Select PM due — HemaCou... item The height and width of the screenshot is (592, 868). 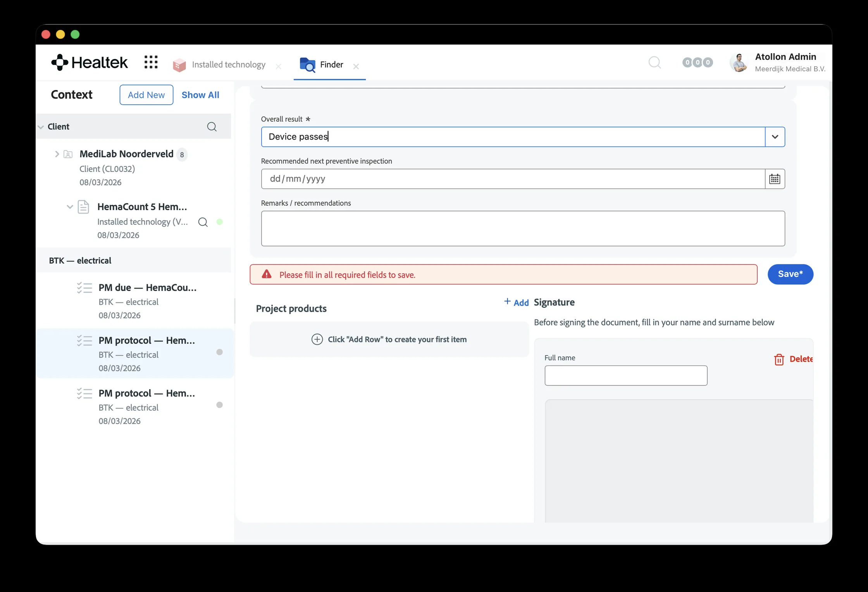pos(136,301)
